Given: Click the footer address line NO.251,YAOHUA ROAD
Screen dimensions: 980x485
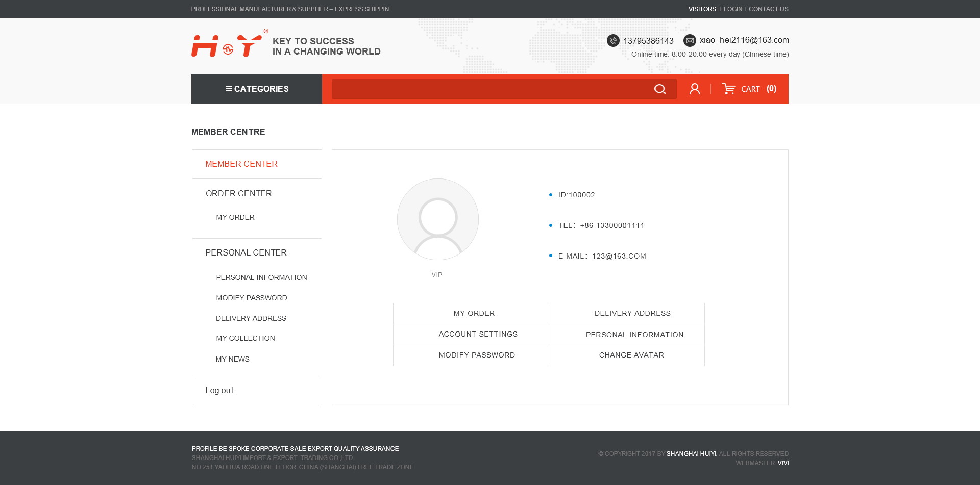Looking at the screenshot, I should (x=303, y=467).
